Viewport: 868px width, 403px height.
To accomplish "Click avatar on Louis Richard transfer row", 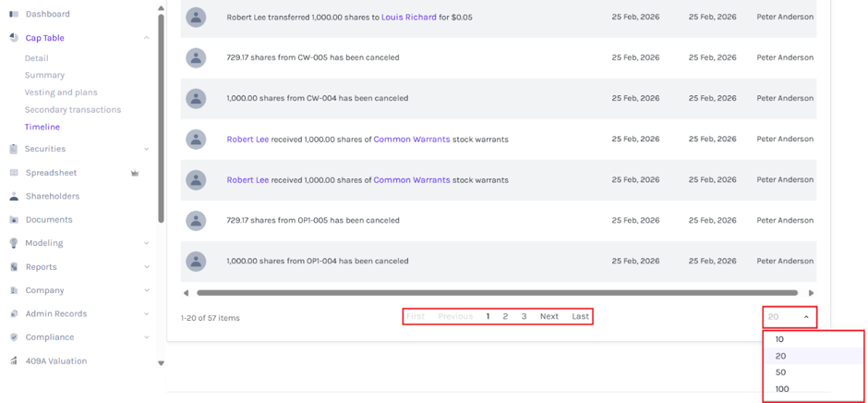I will (196, 18).
